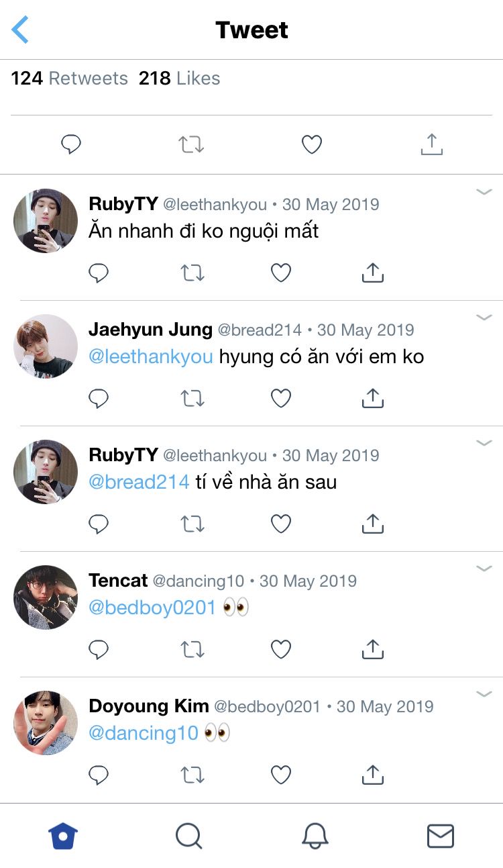Open the @bedboy0201 mention in Tencat's tweet
The image size is (503, 868).
pyautogui.click(x=152, y=608)
